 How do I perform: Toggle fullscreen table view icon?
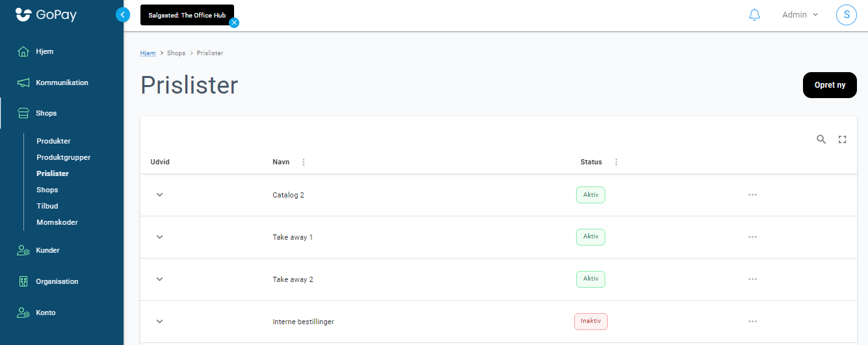point(843,139)
